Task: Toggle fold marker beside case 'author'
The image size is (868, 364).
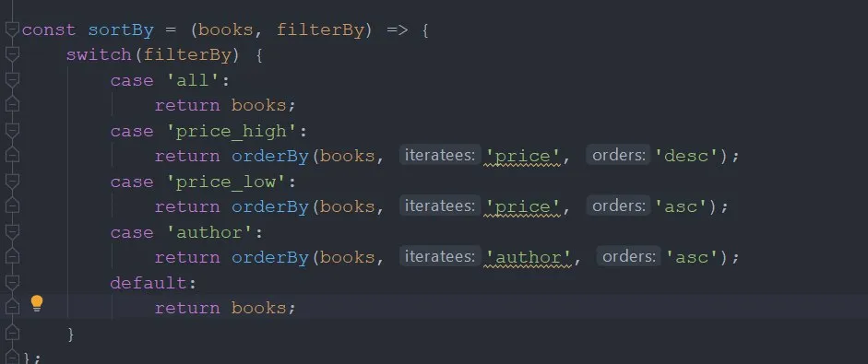Action: point(12,232)
